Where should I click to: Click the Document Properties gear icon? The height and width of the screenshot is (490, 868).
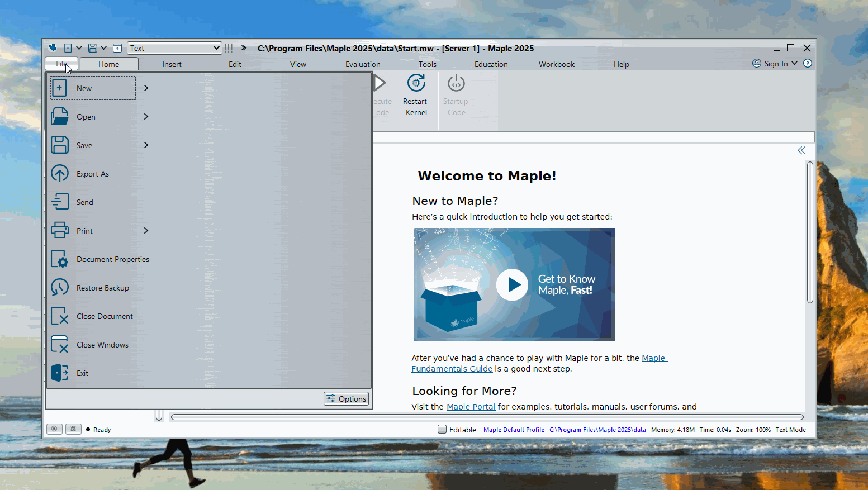(x=59, y=259)
